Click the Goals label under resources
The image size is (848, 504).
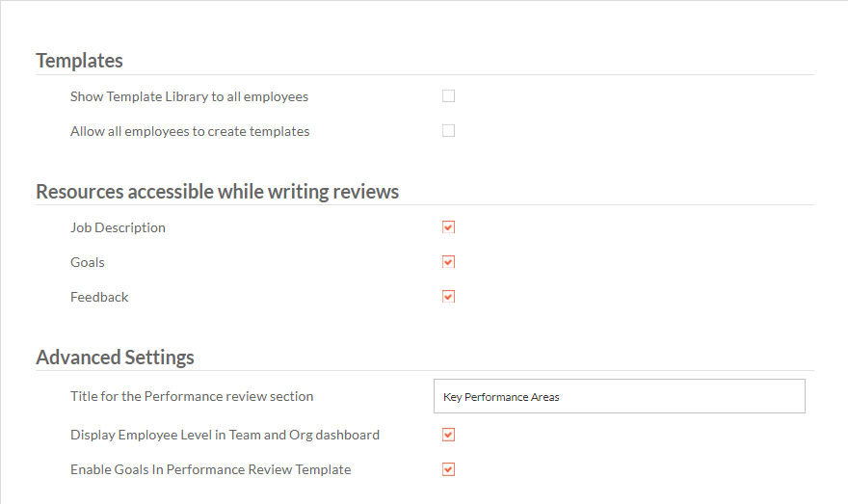(x=88, y=262)
